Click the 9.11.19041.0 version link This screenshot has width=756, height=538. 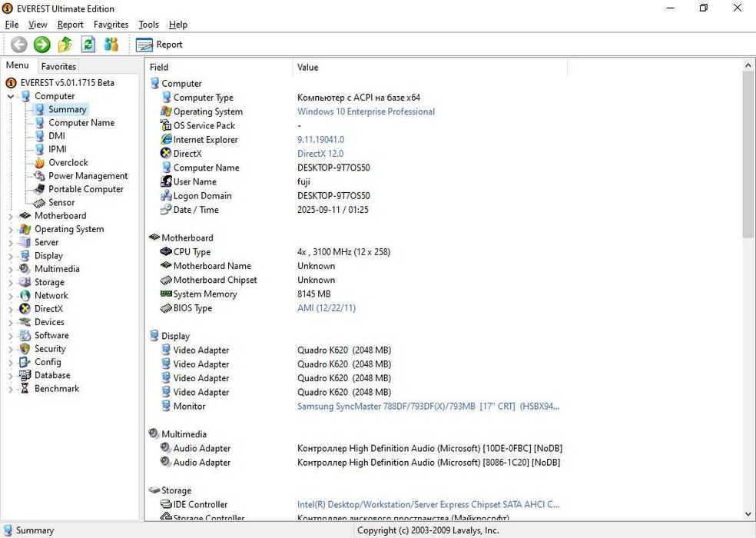pos(320,139)
